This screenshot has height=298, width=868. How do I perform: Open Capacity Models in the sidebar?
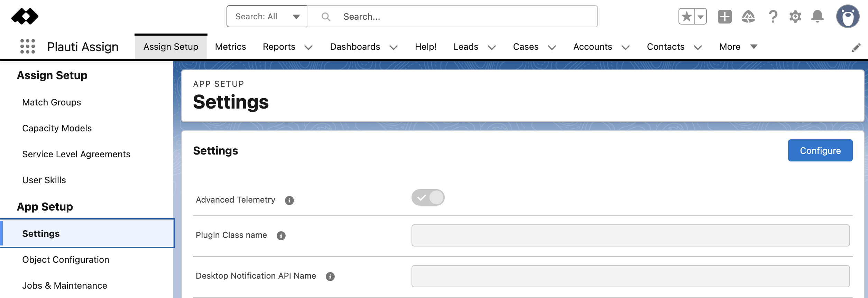(57, 128)
